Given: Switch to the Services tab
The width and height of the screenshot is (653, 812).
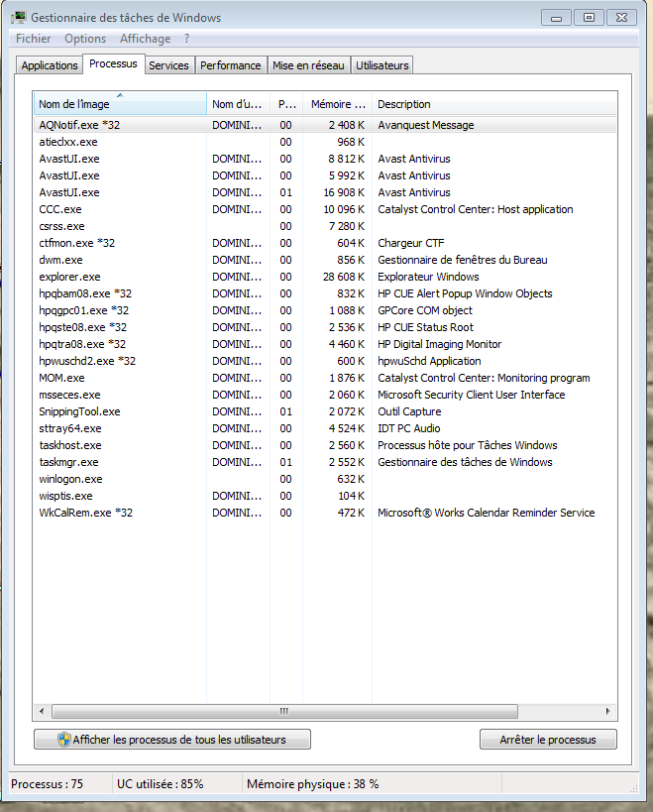Looking at the screenshot, I should coord(168,65).
